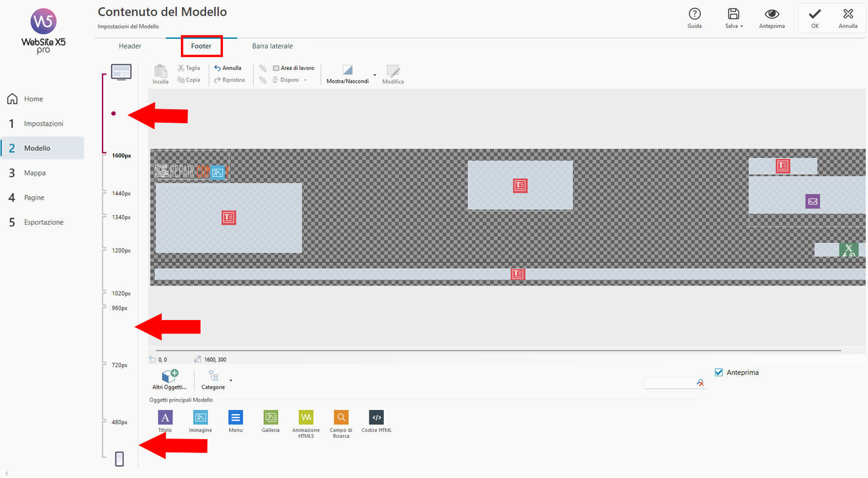Click the smartphone viewport icon

(x=119, y=459)
